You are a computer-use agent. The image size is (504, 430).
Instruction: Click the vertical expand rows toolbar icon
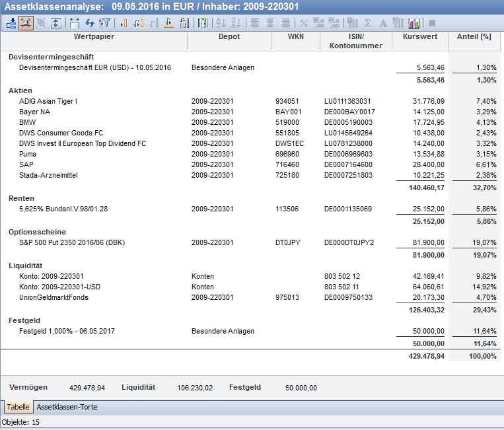pyautogui.click(x=56, y=23)
